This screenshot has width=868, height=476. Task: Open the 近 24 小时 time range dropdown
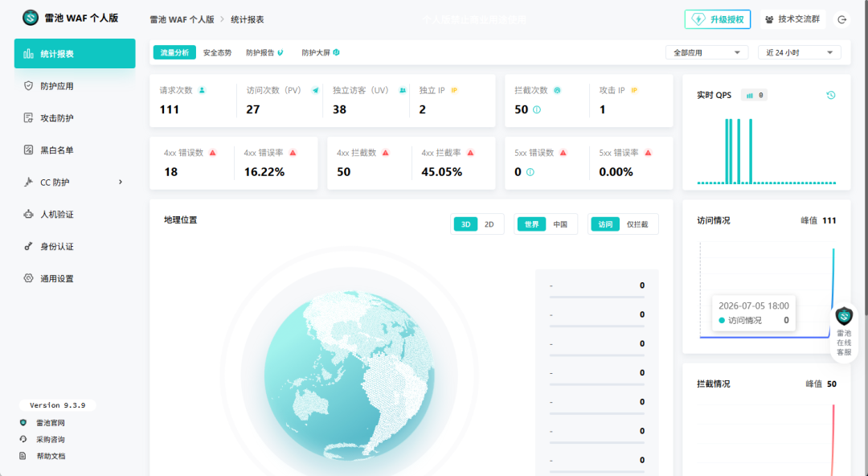pyautogui.click(x=800, y=52)
